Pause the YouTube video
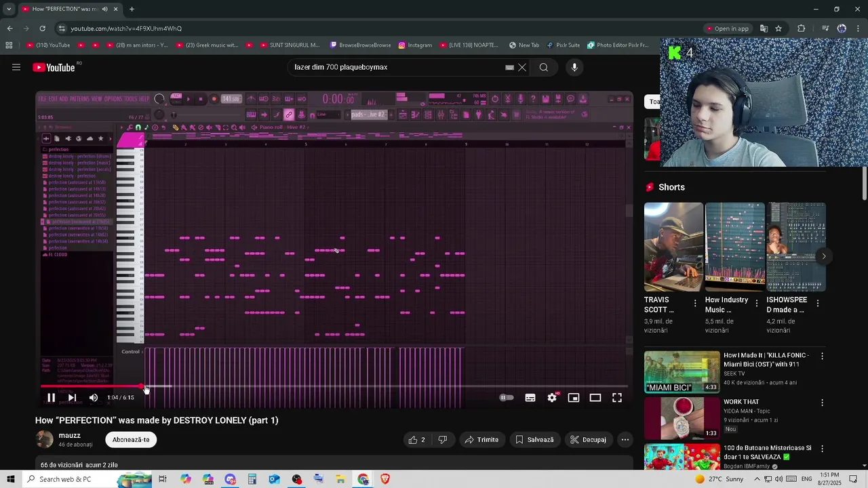The image size is (868, 488). [51, 398]
